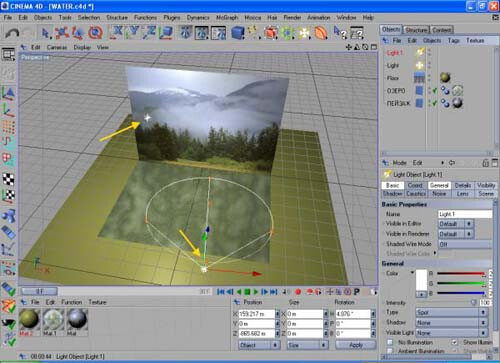This screenshot has width=500, height=363.
Task: Switch the world coordinate system icon
Action: 166,33
